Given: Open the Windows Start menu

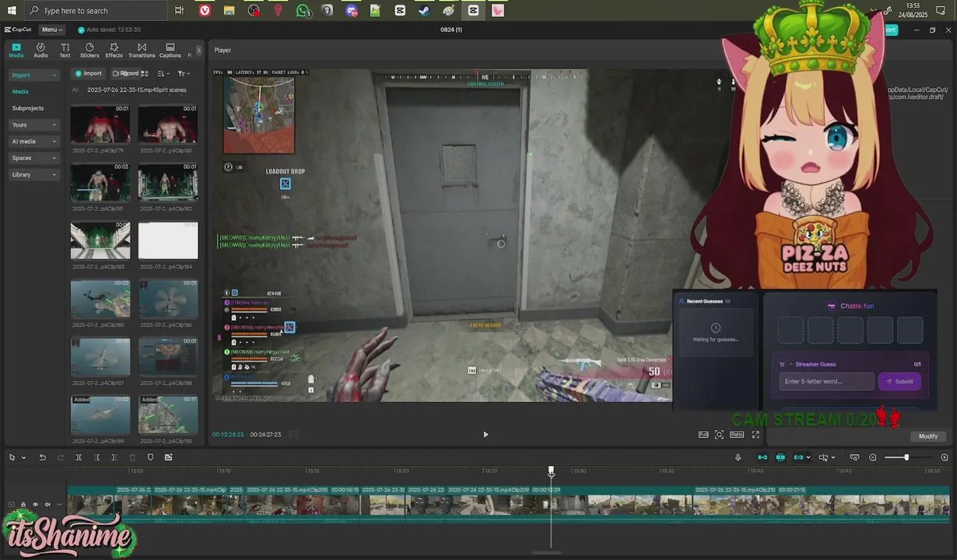Looking at the screenshot, I should (x=12, y=11).
